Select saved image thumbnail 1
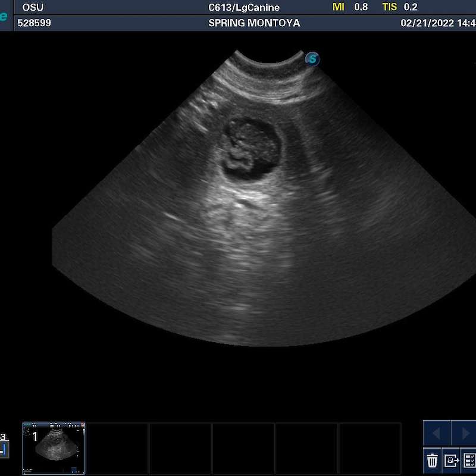The height and width of the screenshot is (476, 476). pyautogui.click(x=54, y=448)
